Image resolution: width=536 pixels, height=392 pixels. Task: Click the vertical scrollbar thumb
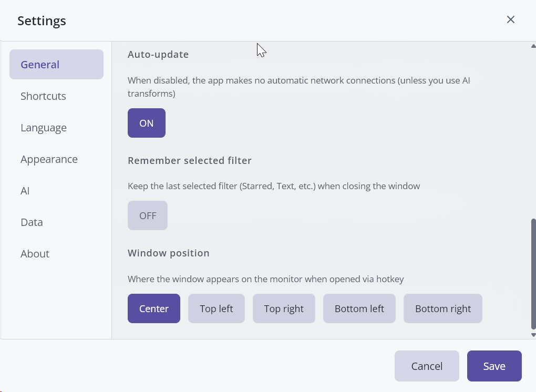coord(533,273)
